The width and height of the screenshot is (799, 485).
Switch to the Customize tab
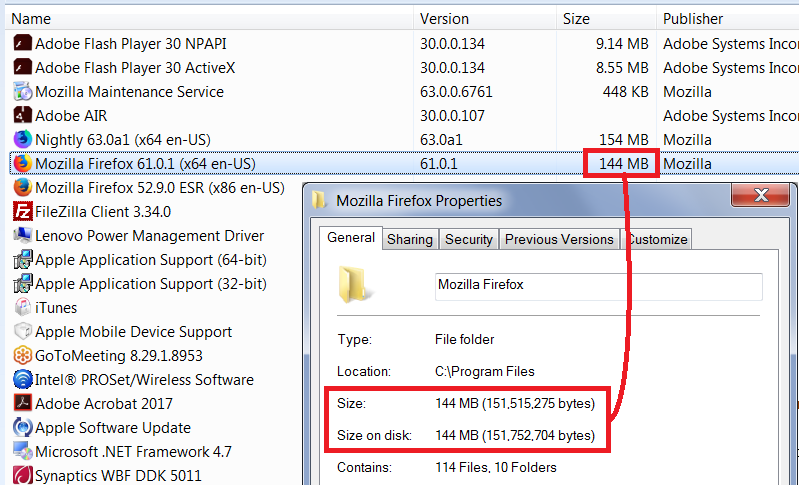(x=657, y=239)
